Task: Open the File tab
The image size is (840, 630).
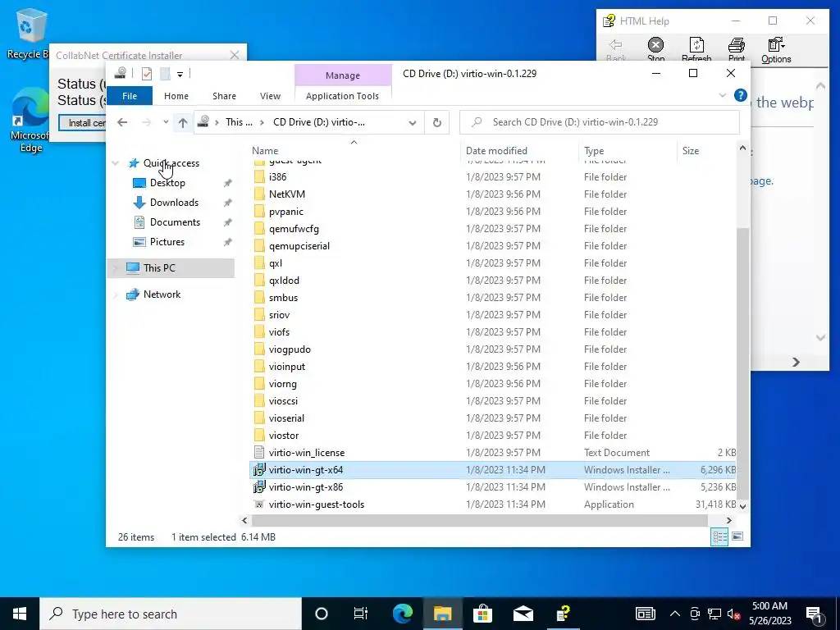Action: click(130, 96)
